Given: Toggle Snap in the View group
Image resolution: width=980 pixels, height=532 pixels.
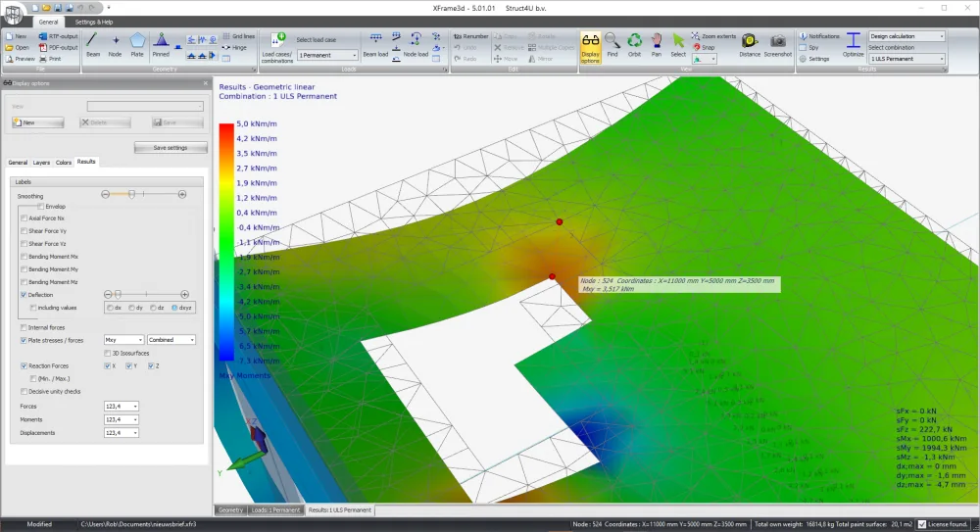Looking at the screenshot, I should point(704,47).
